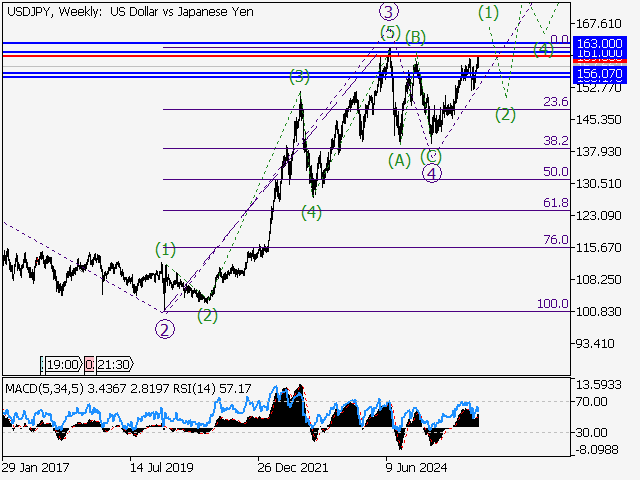Click the forecast green (2) wave label
The image size is (640, 480).
pyautogui.click(x=506, y=114)
